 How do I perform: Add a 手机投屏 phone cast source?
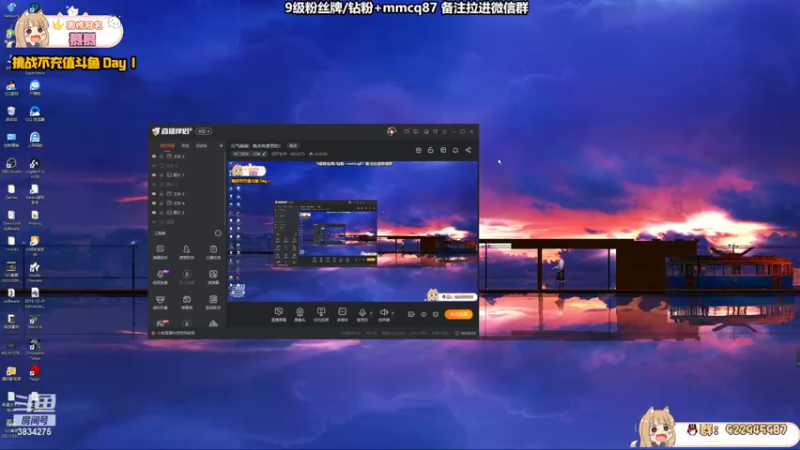coord(321,314)
